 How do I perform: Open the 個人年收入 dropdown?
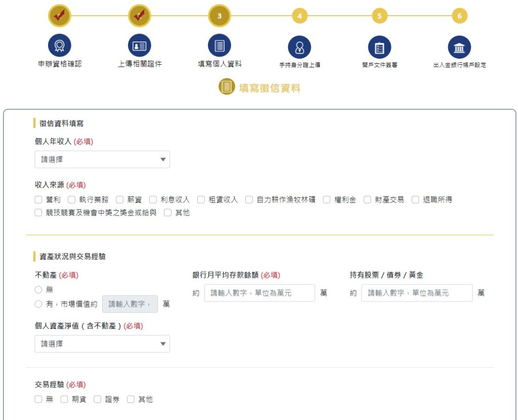tap(102, 159)
